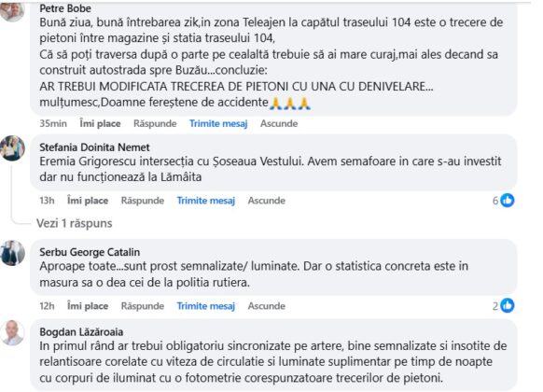Click the like icon on Stefania's comment
Image resolution: width=543 pixels, height=392 pixels.
click(508, 200)
